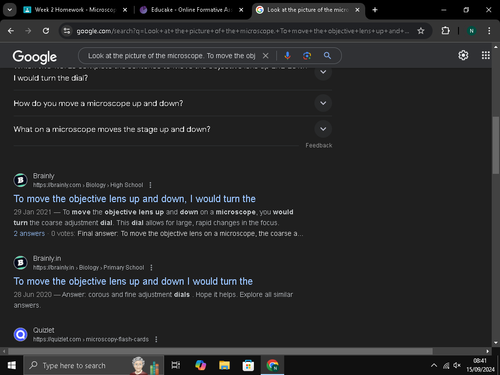
Task: Open options menu for brainly.com result
Action: (150, 185)
